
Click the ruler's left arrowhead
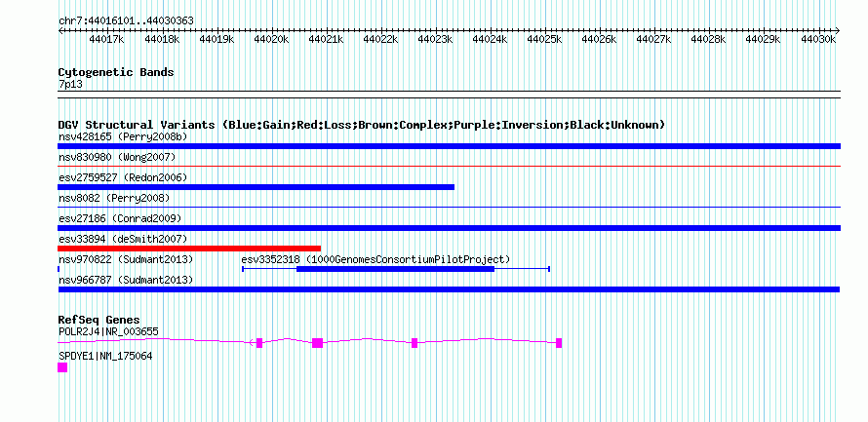[x=60, y=30]
